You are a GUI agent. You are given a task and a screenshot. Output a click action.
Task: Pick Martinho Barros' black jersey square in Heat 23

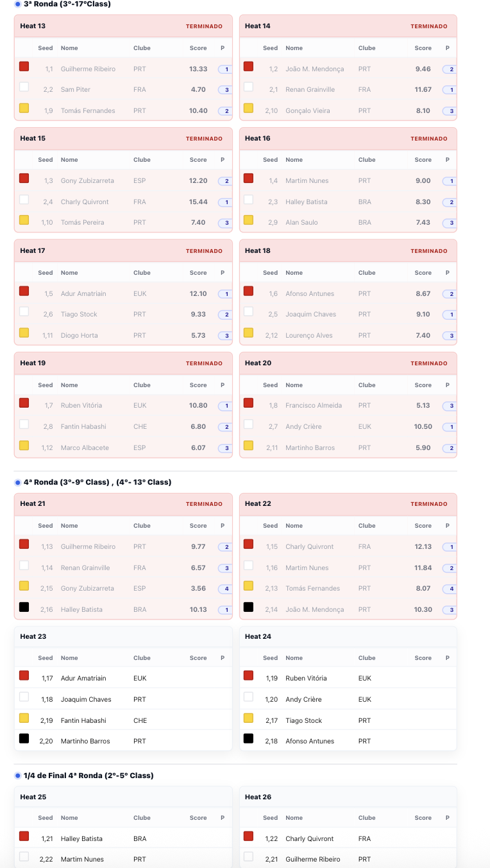pos(24,739)
